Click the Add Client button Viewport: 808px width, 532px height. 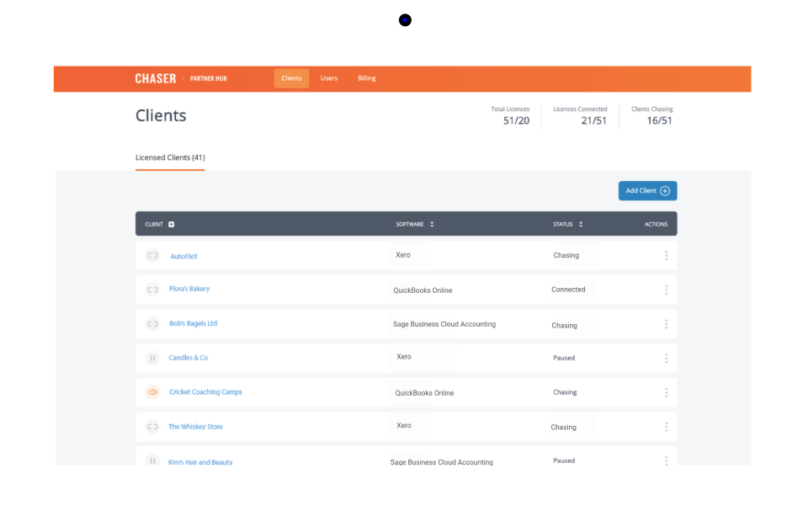tap(647, 191)
